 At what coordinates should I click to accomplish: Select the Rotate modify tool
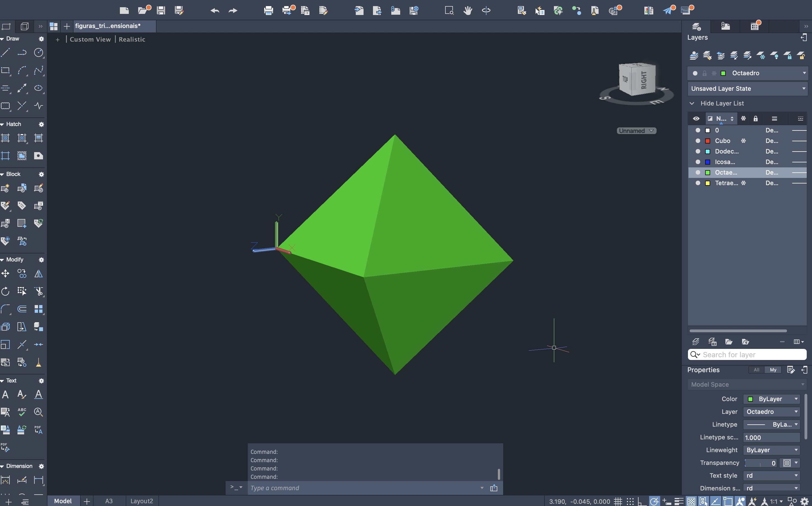(x=5, y=291)
